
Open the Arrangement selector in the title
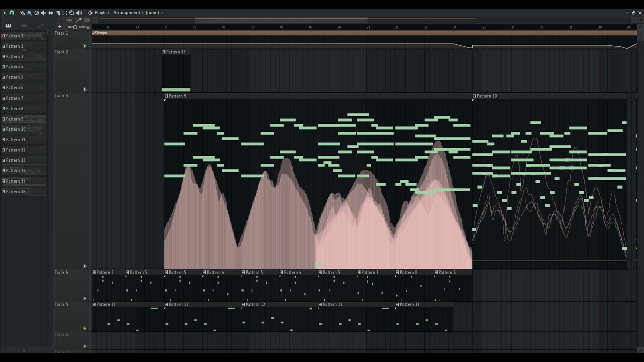pyautogui.click(x=127, y=13)
